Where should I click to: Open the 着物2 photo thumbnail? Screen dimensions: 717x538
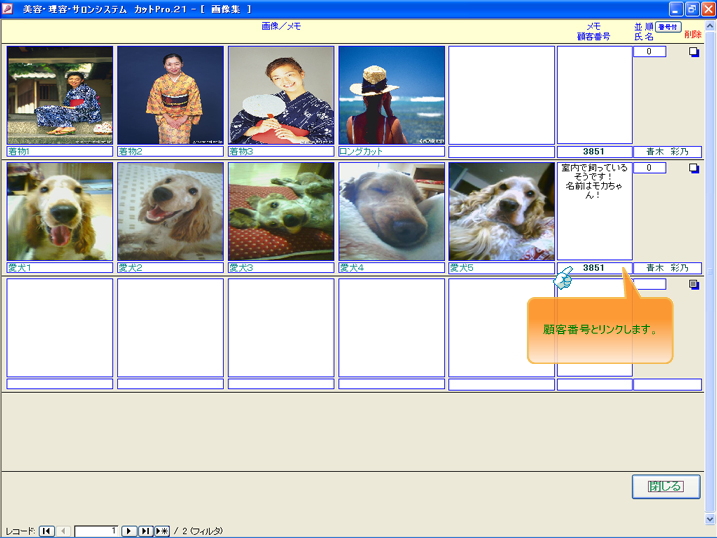pos(171,95)
